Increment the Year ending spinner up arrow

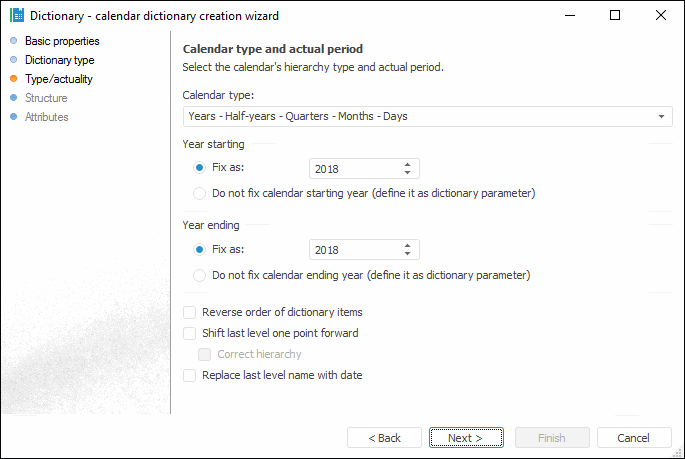click(x=407, y=245)
